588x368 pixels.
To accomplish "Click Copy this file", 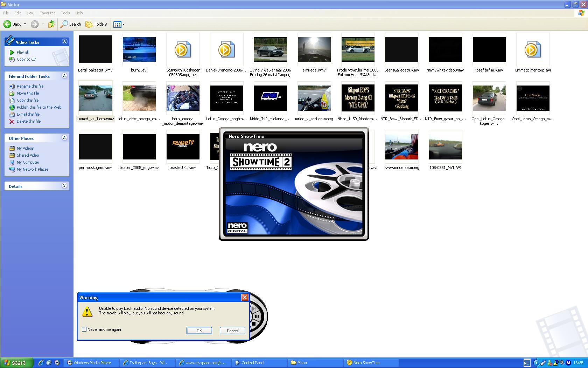I will (28, 100).
